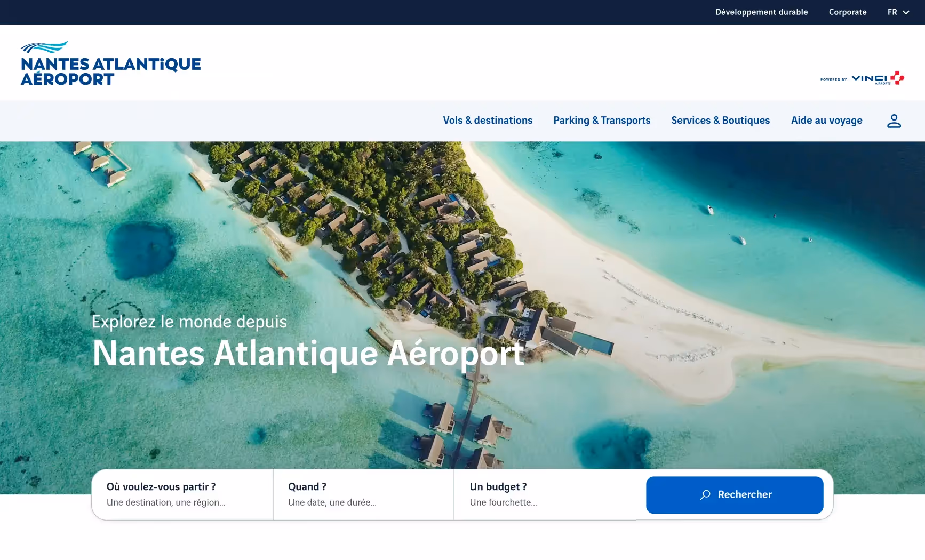
Task: Click the VINCI Airports logo
Action: [862, 78]
